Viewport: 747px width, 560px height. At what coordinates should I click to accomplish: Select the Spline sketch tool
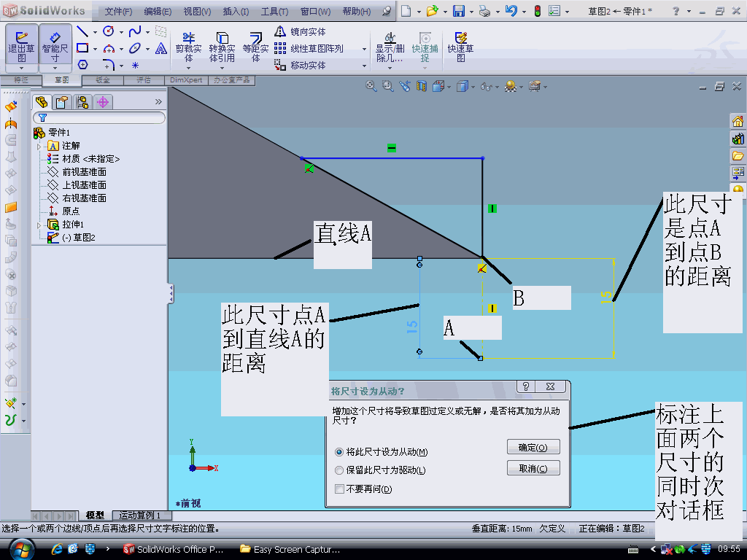click(x=135, y=32)
